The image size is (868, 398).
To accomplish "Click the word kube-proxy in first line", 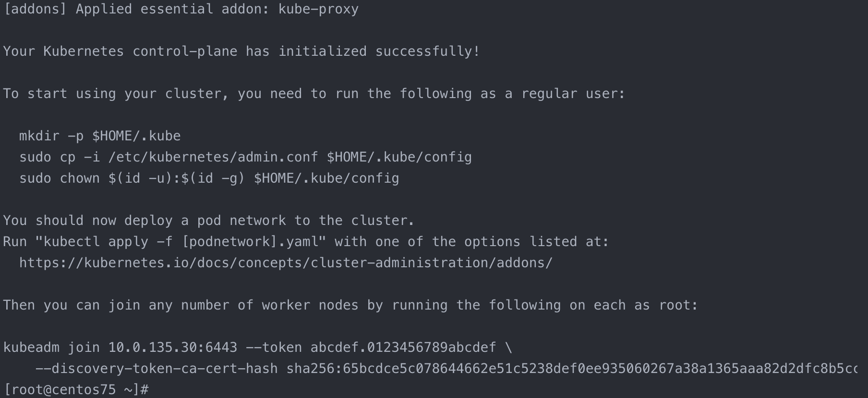I will 319,9.
